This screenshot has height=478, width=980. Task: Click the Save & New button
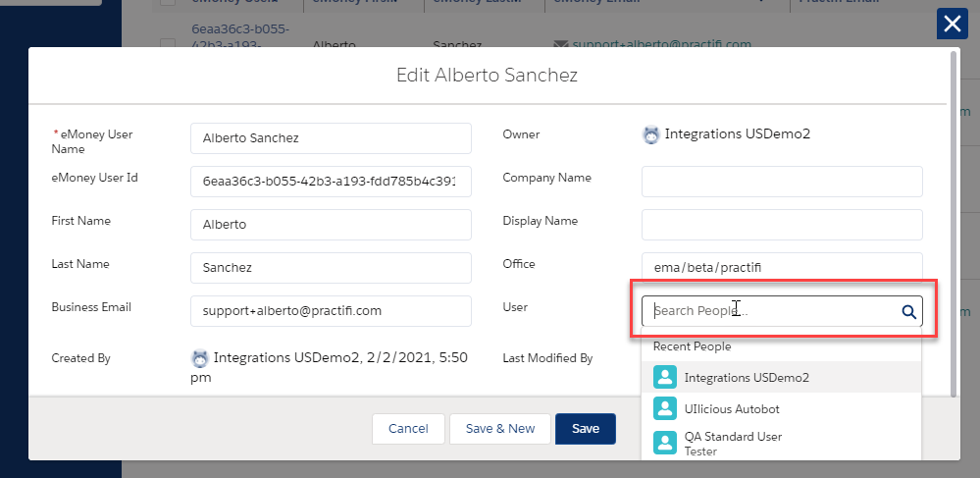click(x=500, y=429)
